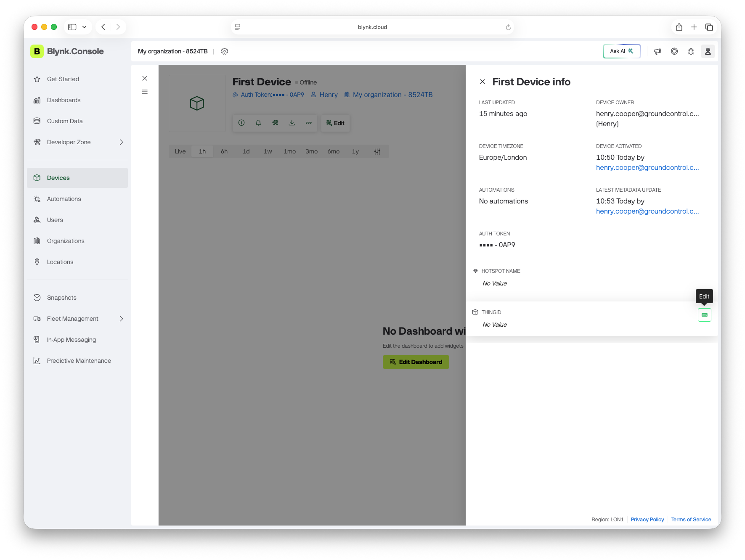Select the 6mo time range tab
The image size is (745, 560).
point(334,151)
